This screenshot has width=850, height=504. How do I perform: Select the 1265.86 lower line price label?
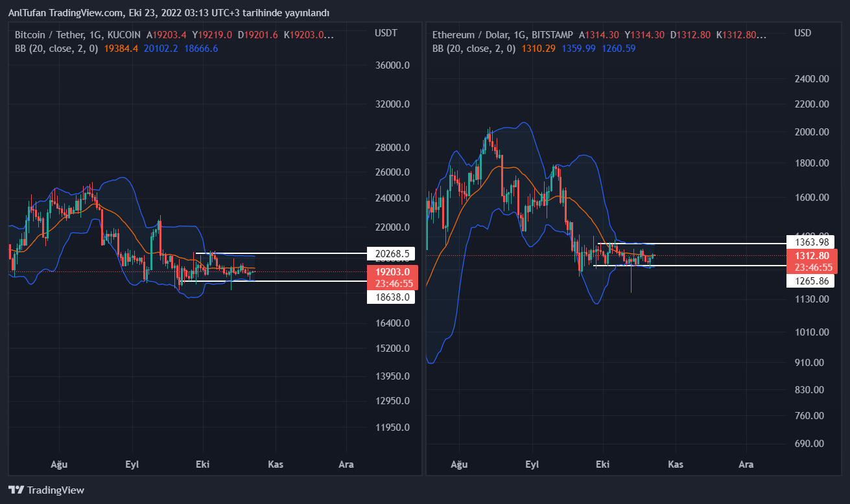(x=809, y=281)
